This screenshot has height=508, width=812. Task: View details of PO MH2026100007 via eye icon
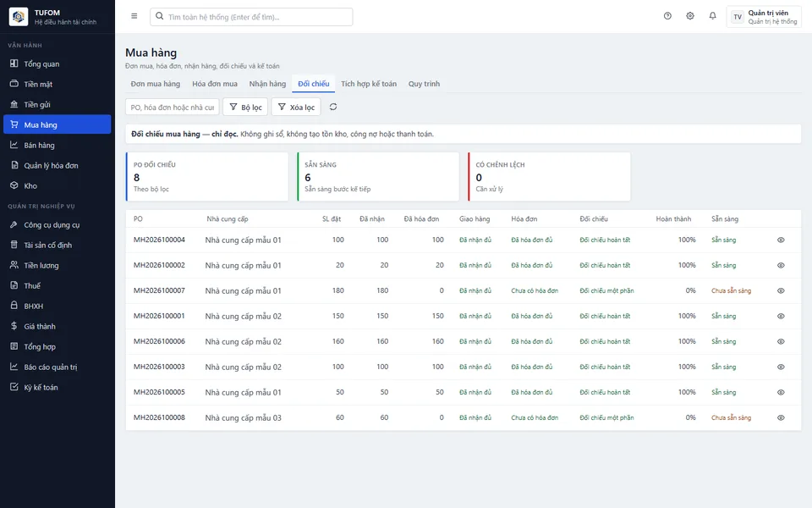[781, 290]
